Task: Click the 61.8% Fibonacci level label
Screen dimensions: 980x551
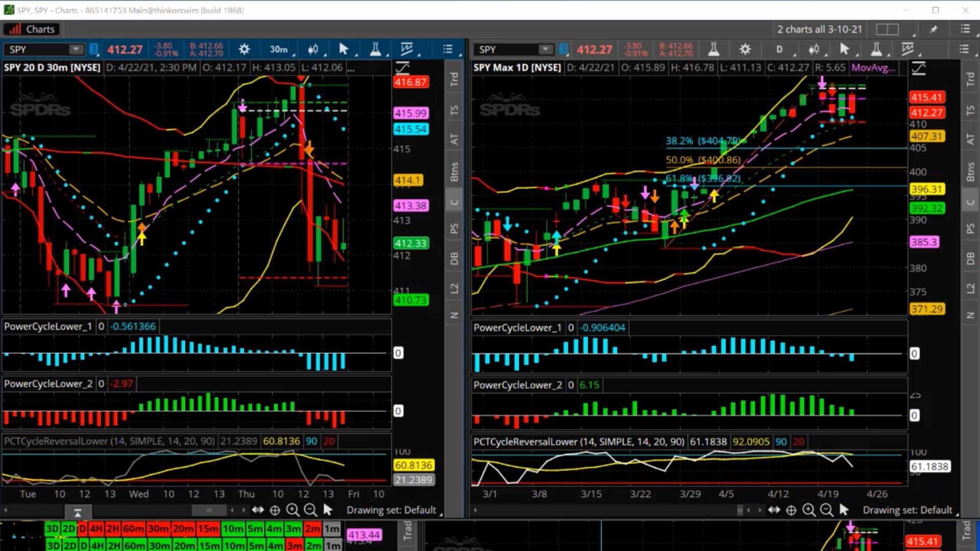Action: click(x=703, y=179)
